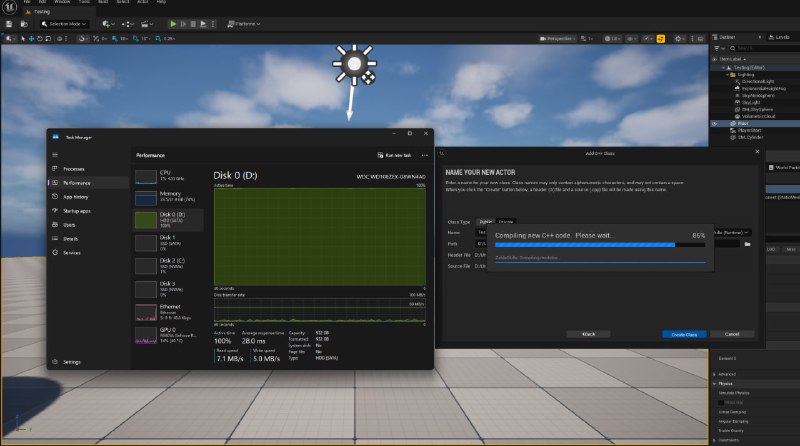This screenshot has width=800, height=446.
Task: Click the yellow highlighted viewport toolbar icon
Action: point(661,39)
